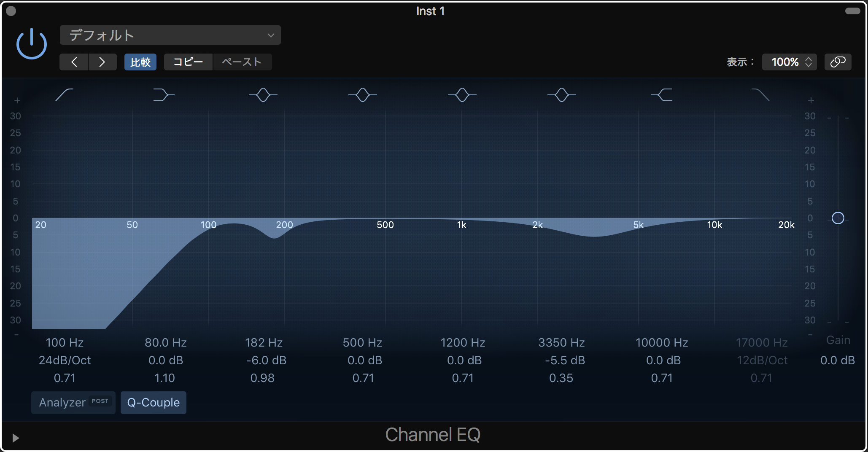Select the master gain 0.0 dB value
The height and width of the screenshot is (452, 868).
point(838,360)
